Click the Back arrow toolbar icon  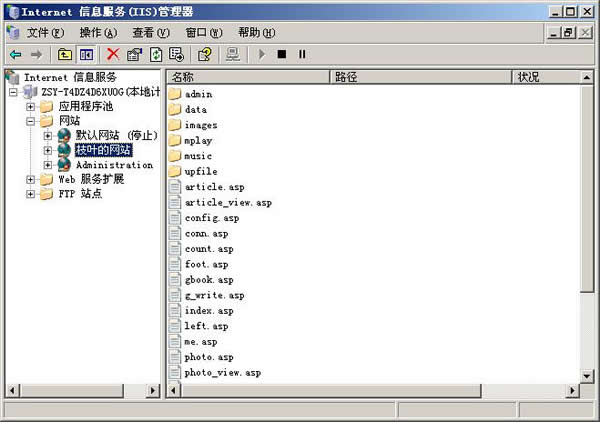click(14, 54)
